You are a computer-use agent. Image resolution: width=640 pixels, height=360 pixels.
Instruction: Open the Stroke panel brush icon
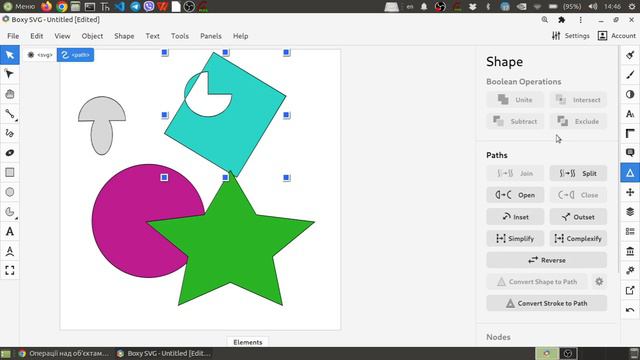(x=630, y=75)
